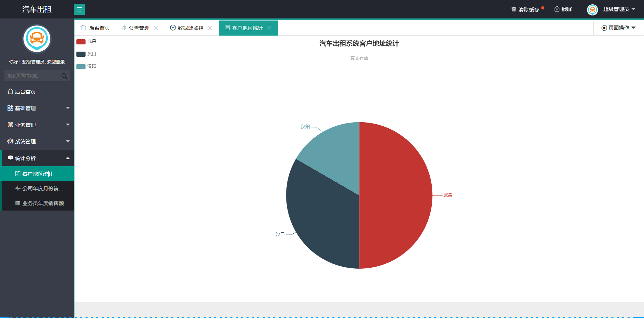644x318 pixels.
Task: Toggle the 汉口 legend label
Action: click(x=92, y=54)
